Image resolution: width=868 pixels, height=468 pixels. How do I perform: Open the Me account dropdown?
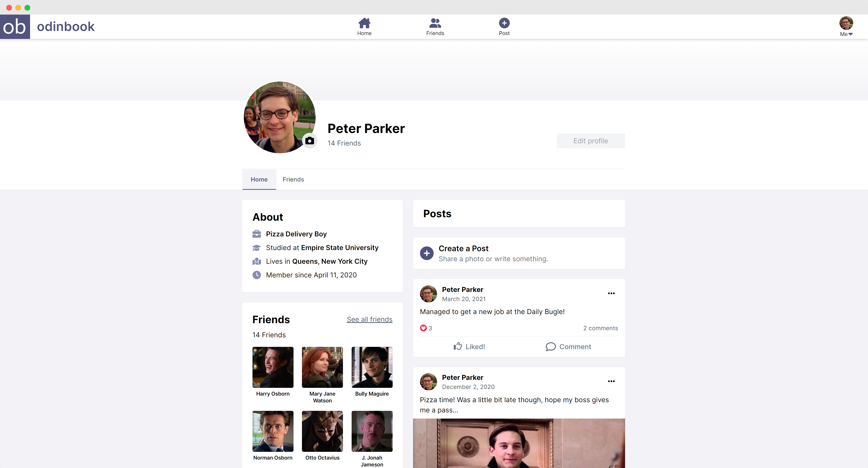point(846,27)
